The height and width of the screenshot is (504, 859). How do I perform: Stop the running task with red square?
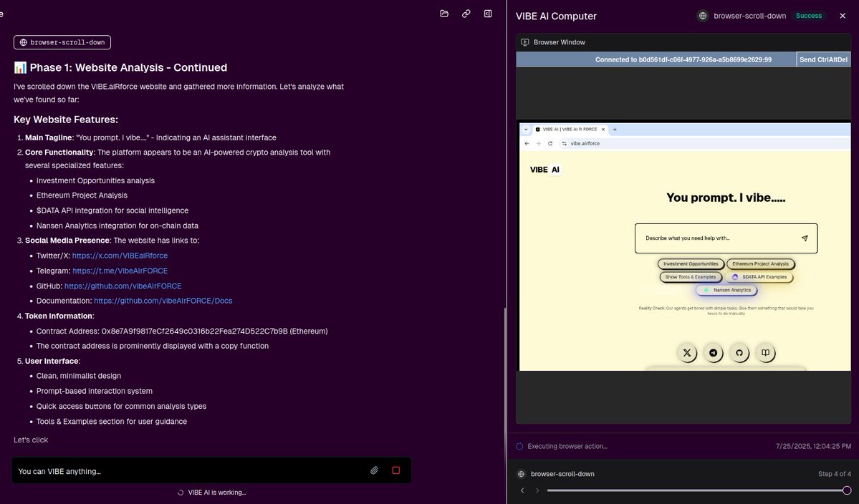396,470
